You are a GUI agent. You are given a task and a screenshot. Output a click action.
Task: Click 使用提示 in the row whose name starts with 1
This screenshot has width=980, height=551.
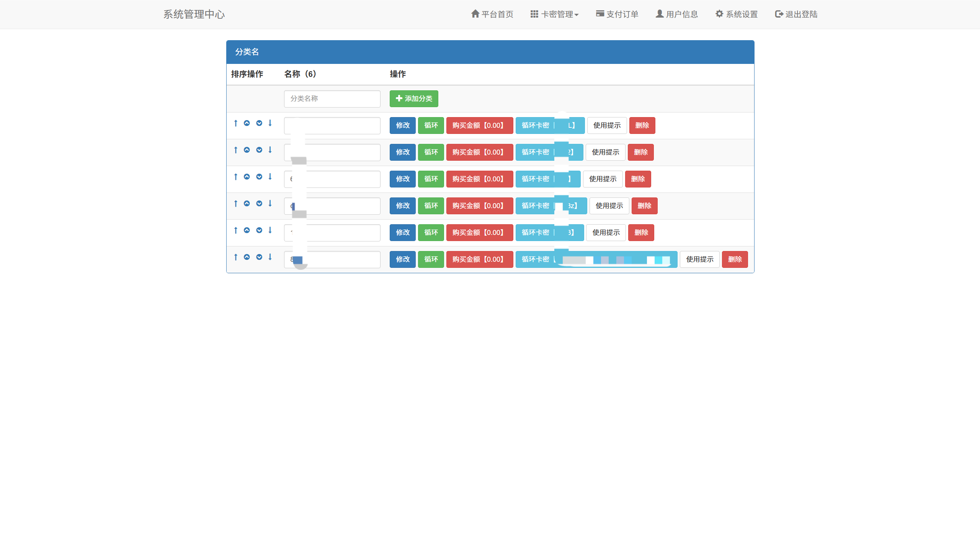coord(606,233)
